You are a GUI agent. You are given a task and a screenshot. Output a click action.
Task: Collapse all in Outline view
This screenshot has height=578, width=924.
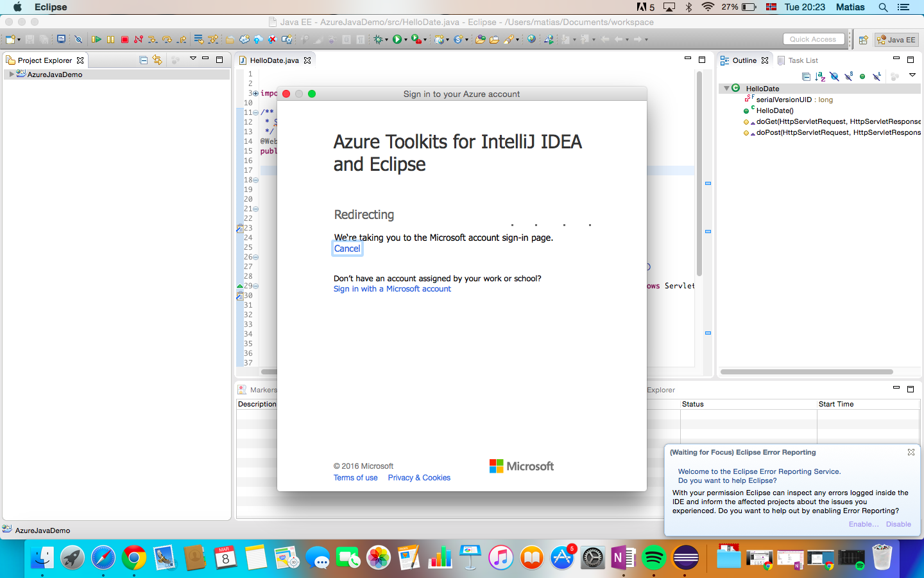click(806, 76)
